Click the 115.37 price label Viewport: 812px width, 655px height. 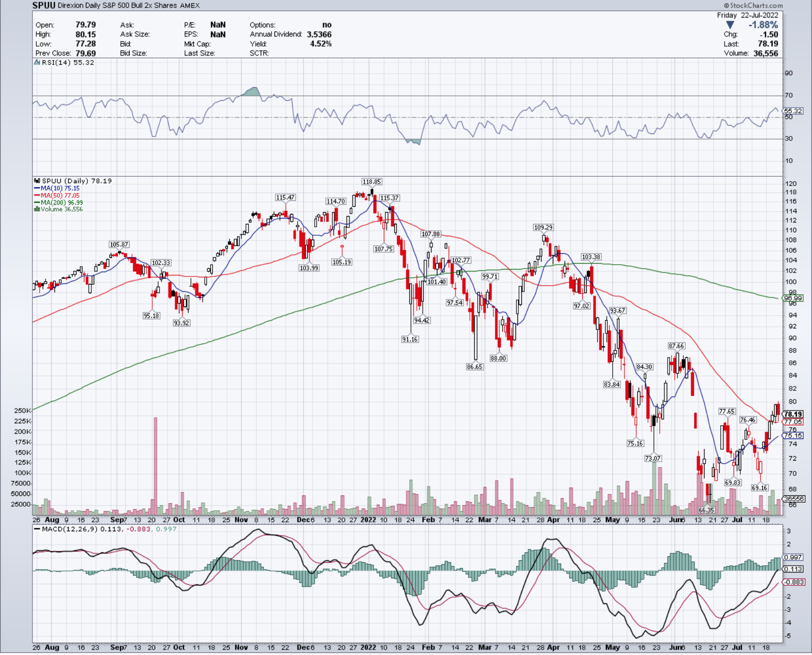389,198
